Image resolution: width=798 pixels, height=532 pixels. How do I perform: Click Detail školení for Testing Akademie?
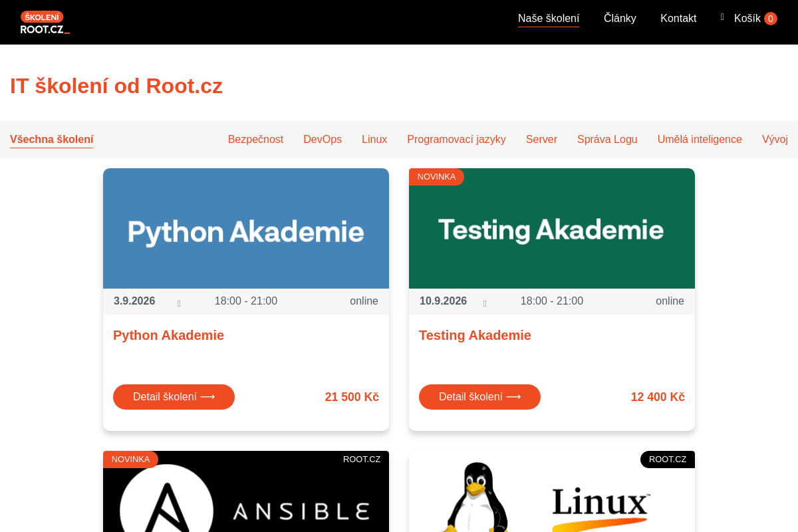coord(479,397)
